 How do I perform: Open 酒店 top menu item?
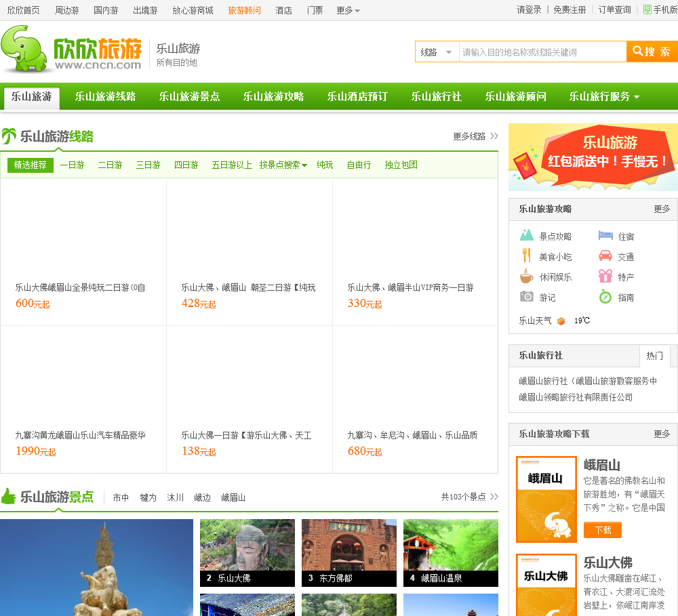pyautogui.click(x=283, y=10)
